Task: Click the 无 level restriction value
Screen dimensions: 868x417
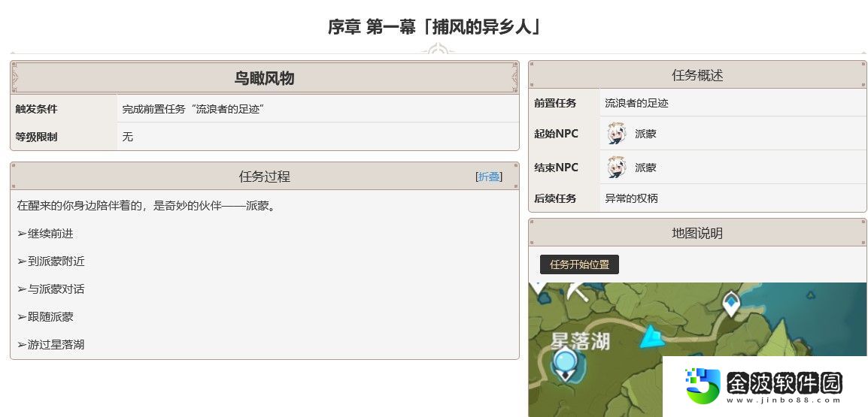Action: [128, 137]
